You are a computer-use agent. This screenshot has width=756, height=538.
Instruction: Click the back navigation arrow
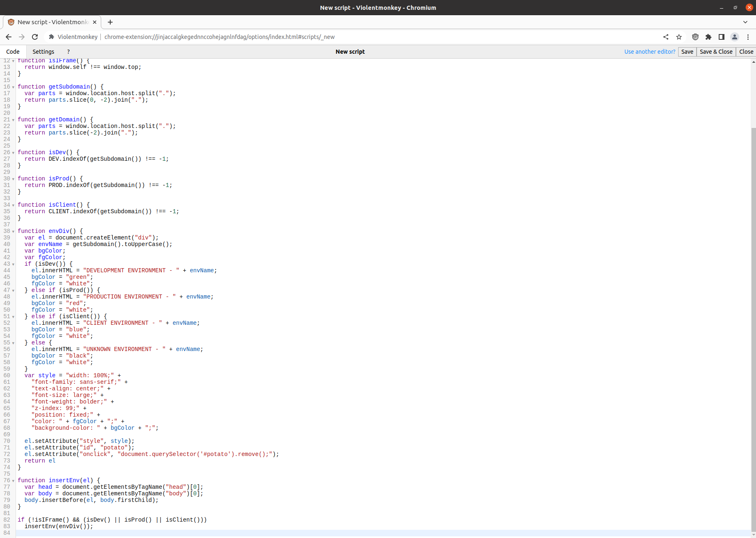(x=9, y=37)
